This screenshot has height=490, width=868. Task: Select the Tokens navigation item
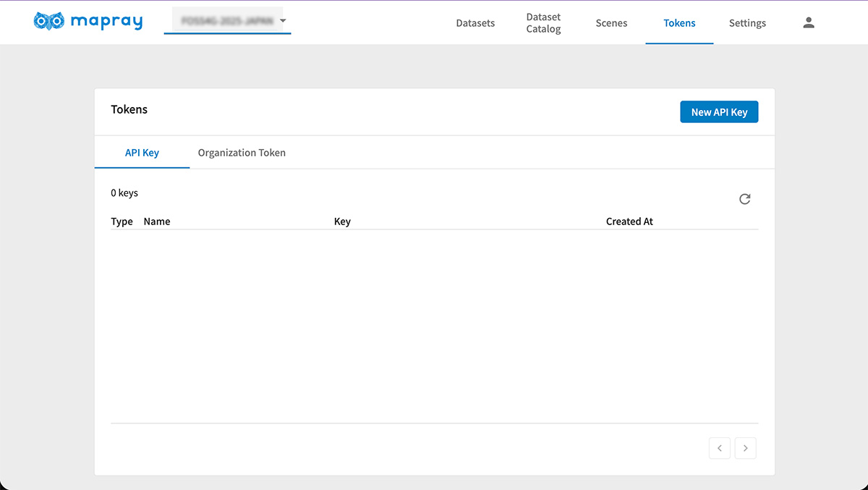[x=679, y=23]
